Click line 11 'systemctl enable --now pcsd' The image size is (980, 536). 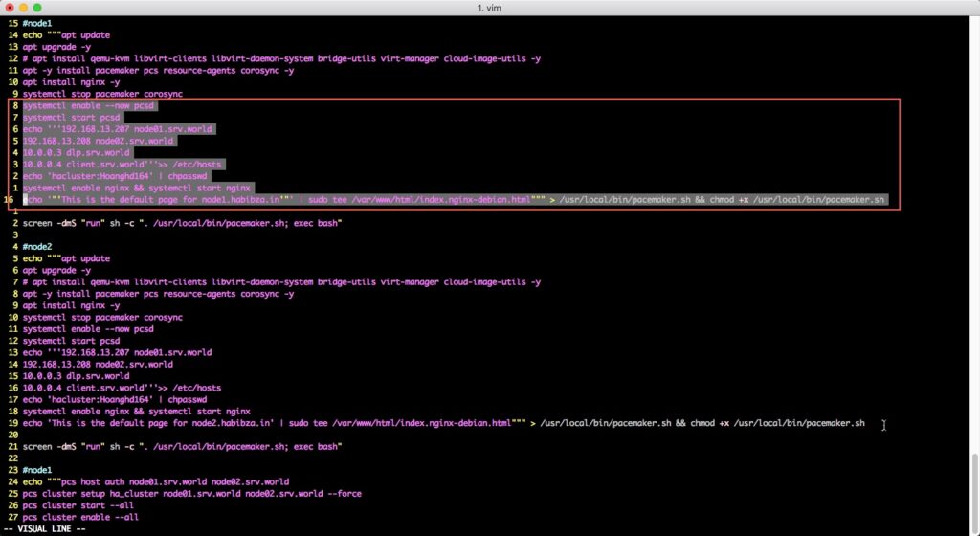click(x=88, y=329)
